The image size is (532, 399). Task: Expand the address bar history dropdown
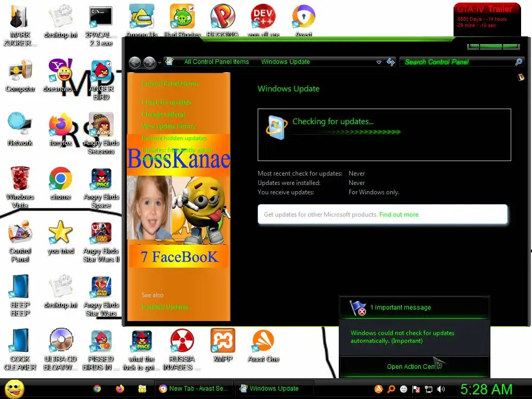click(x=379, y=62)
